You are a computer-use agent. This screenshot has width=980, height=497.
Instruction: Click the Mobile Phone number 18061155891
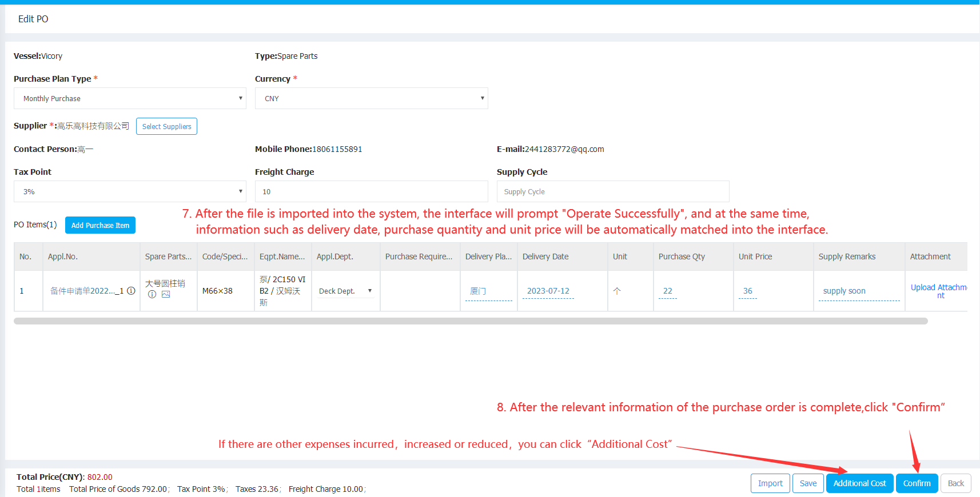point(337,149)
